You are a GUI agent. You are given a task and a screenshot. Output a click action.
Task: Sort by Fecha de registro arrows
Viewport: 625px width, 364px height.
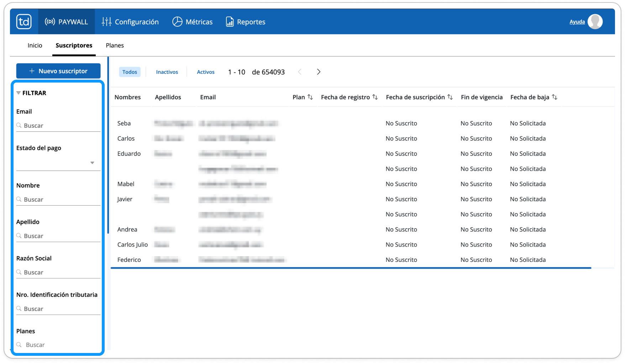coord(375,97)
